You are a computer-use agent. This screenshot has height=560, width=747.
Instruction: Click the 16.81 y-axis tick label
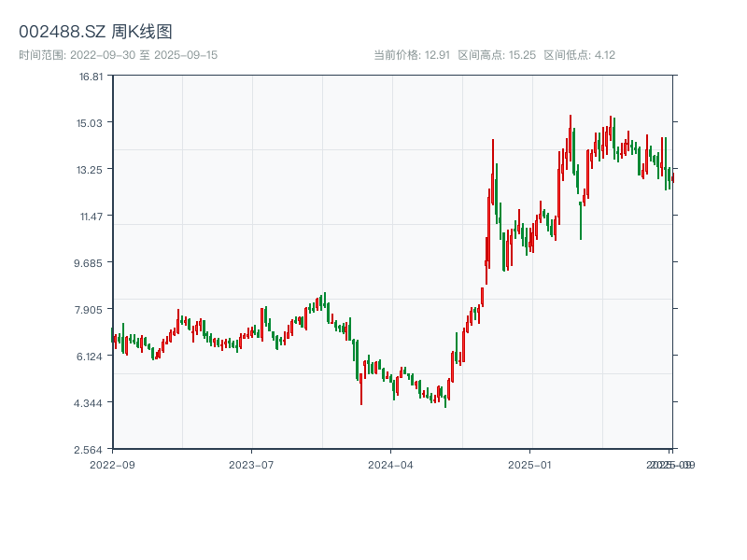click(91, 77)
